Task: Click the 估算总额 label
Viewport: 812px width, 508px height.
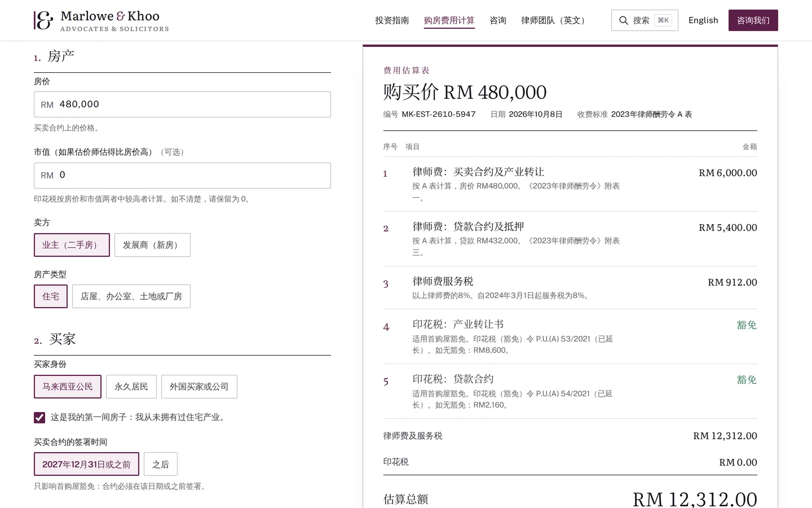Action: [x=406, y=500]
